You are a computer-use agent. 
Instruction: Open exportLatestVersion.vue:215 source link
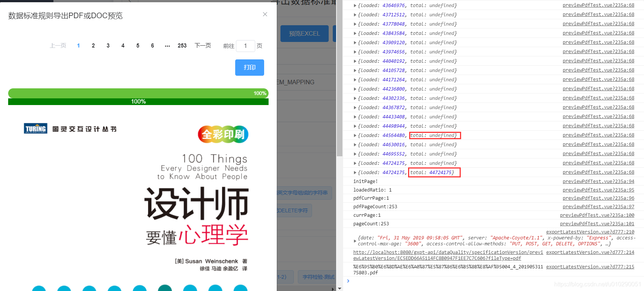(590, 267)
